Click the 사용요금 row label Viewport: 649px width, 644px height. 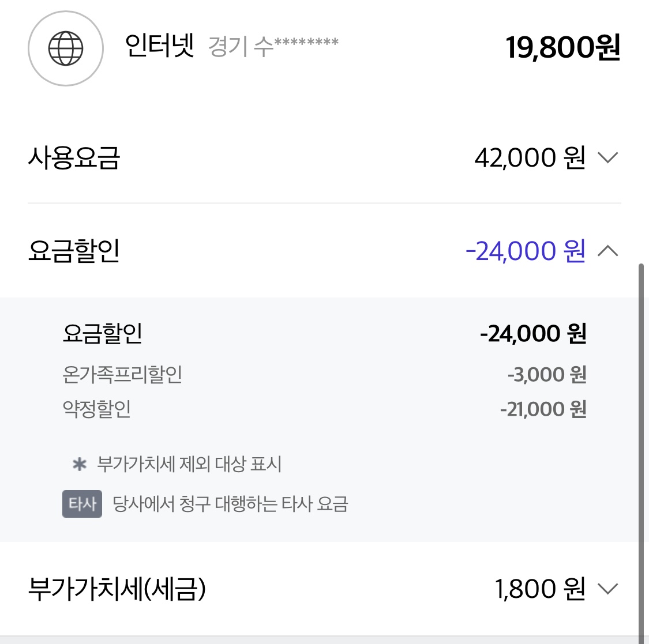pos(74,157)
